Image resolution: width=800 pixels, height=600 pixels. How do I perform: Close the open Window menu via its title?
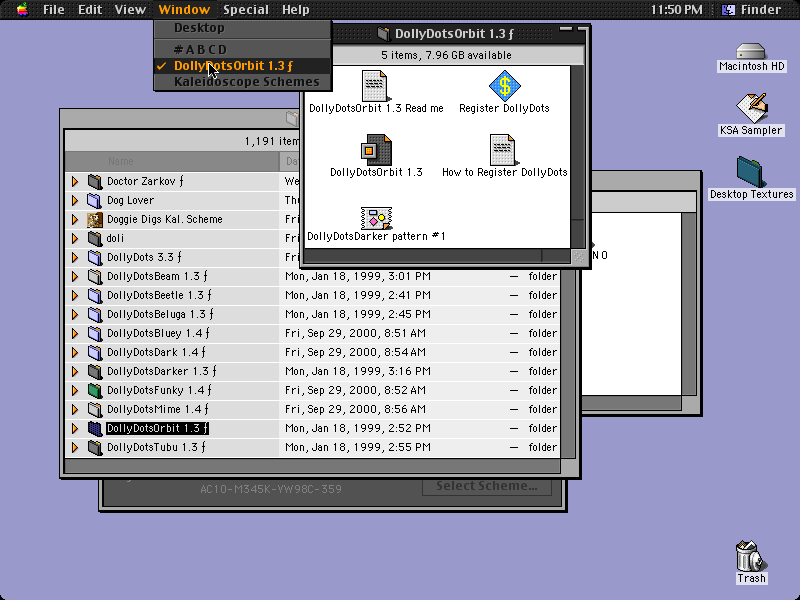(x=184, y=10)
